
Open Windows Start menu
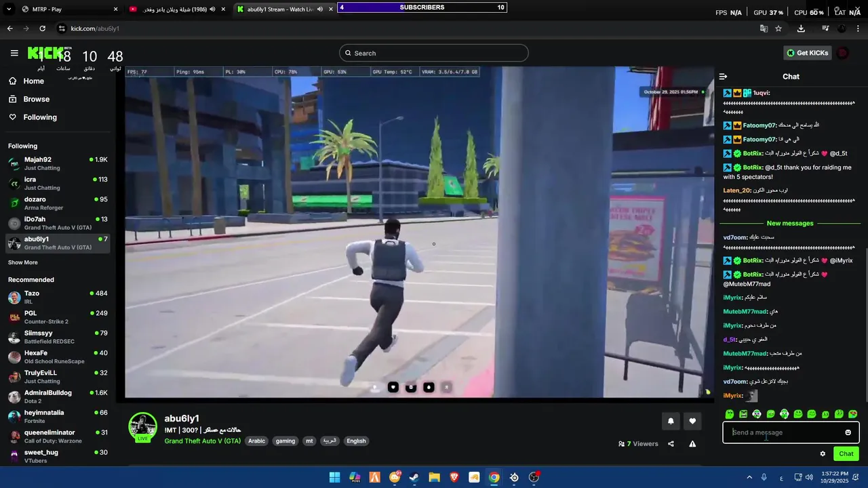tap(334, 478)
